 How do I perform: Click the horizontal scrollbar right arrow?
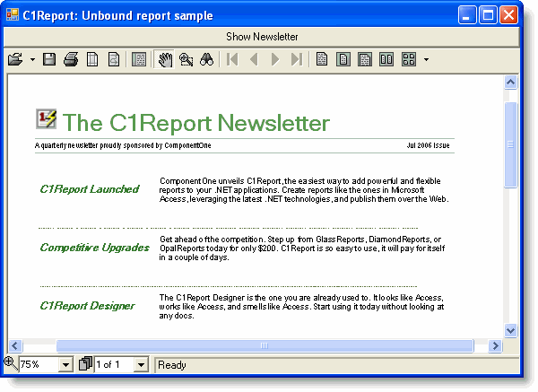495,345
